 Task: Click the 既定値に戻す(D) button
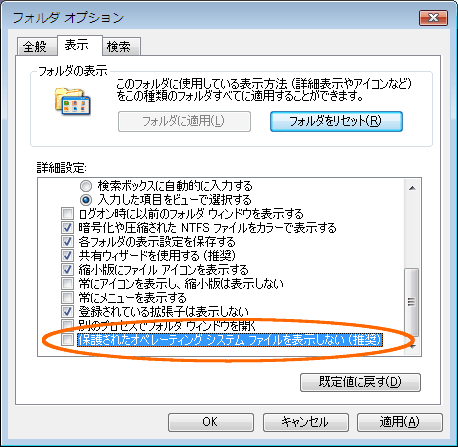(x=360, y=382)
